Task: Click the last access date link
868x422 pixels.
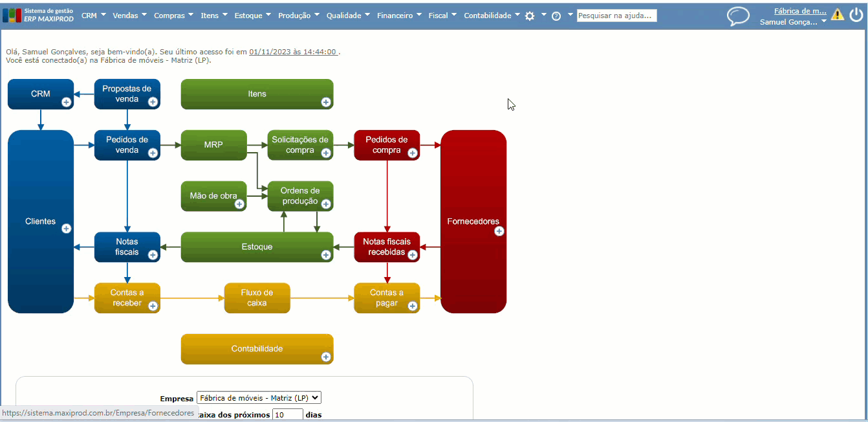Action: coord(294,52)
